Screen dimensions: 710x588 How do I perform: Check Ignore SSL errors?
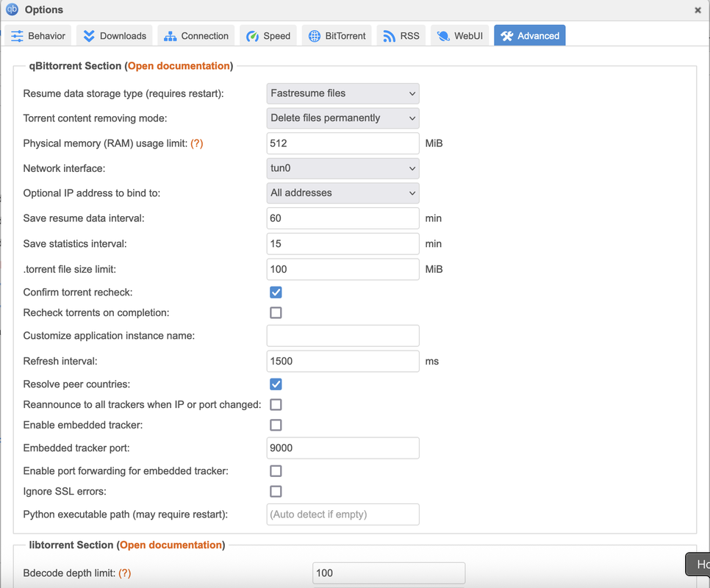pyautogui.click(x=276, y=492)
